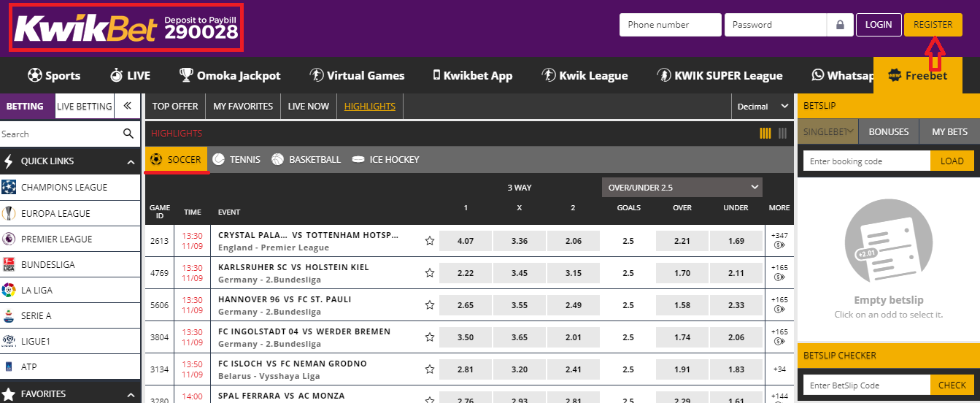
Task: Select the Live Betting sidebar tab
Action: tap(85, 106)
